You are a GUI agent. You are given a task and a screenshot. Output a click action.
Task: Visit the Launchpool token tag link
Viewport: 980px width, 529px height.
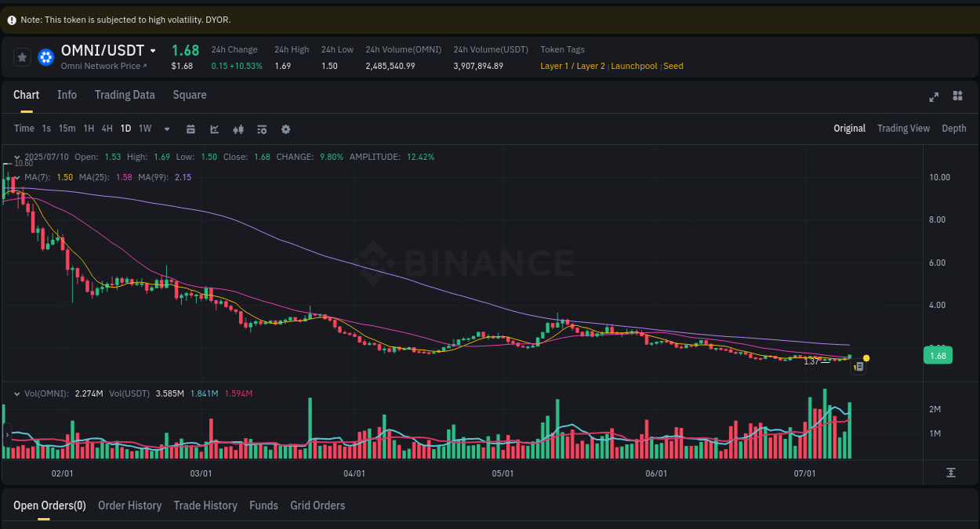[x=633, y=66]
